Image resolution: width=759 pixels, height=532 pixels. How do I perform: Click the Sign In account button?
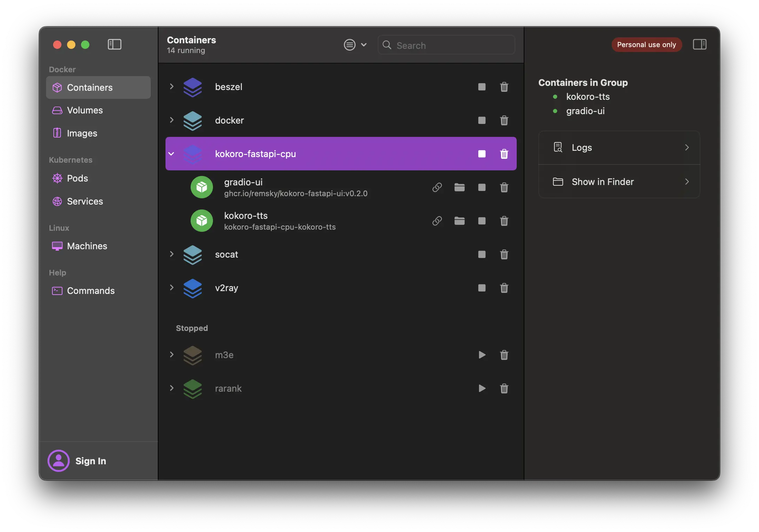[78, 461]
